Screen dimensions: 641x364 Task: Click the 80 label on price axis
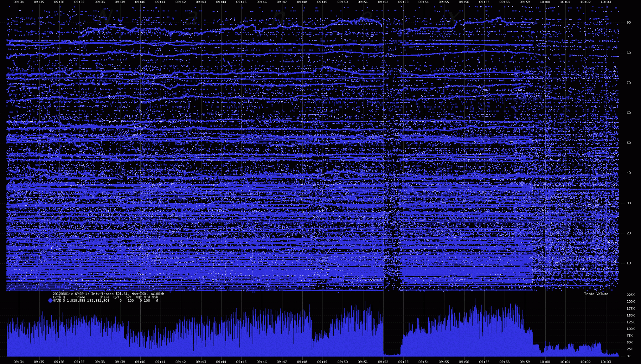(x=629, y=53)
